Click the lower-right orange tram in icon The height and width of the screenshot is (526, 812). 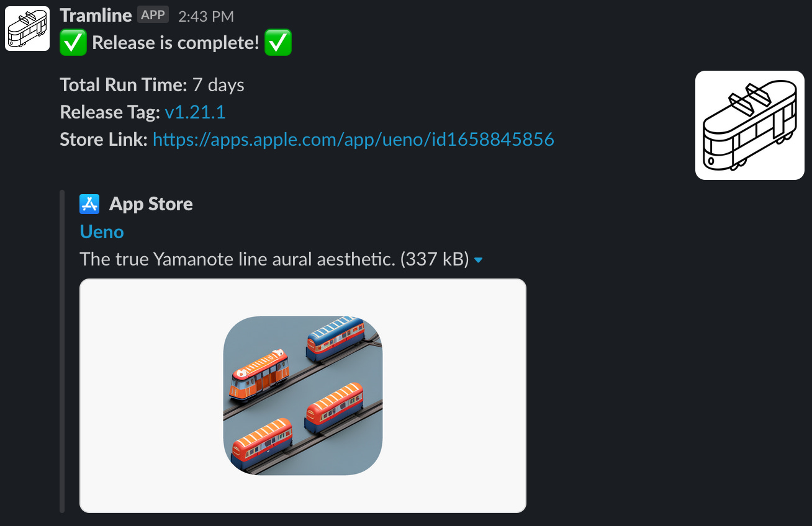(334, 408)
